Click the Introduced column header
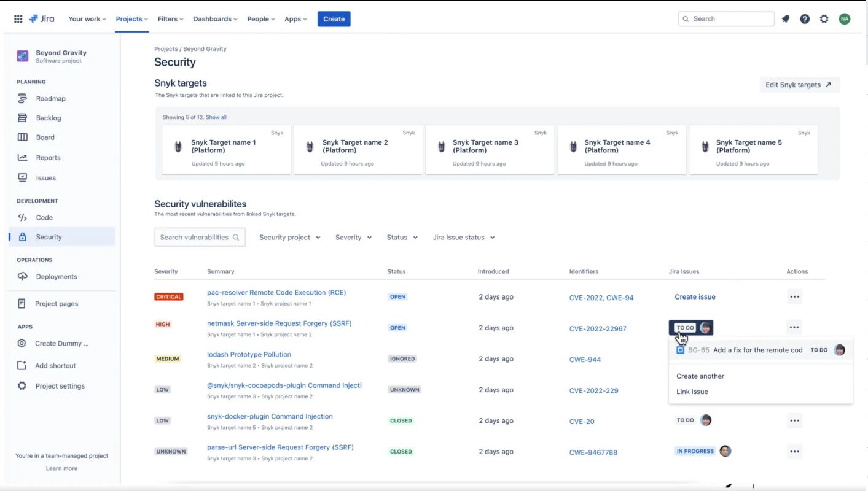This screenshot has width=868, height=491. point(493,271)
